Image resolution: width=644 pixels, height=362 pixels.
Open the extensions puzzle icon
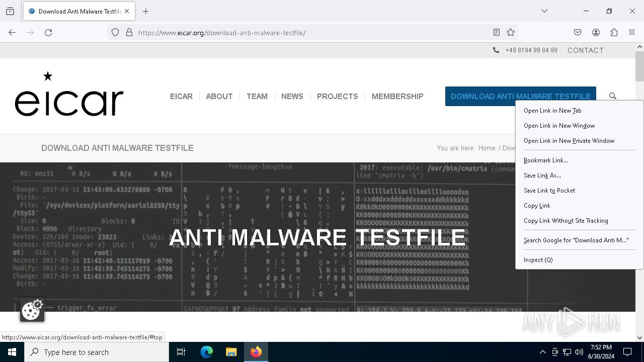(614, 33)
